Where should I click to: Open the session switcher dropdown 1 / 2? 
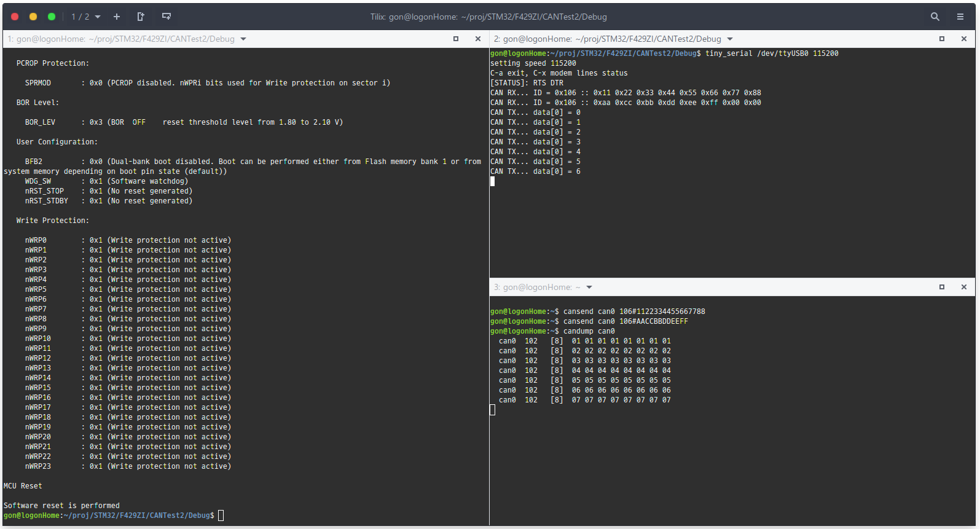coord(85,17)
